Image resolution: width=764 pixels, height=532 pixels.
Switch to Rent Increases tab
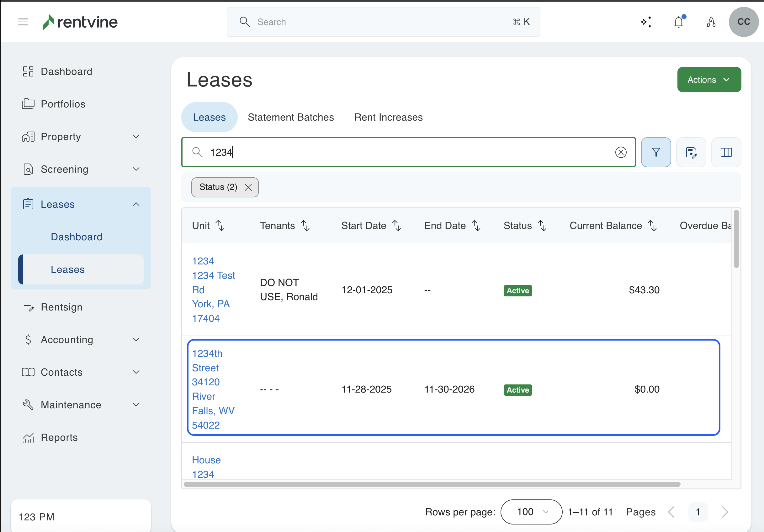point(388,117)
